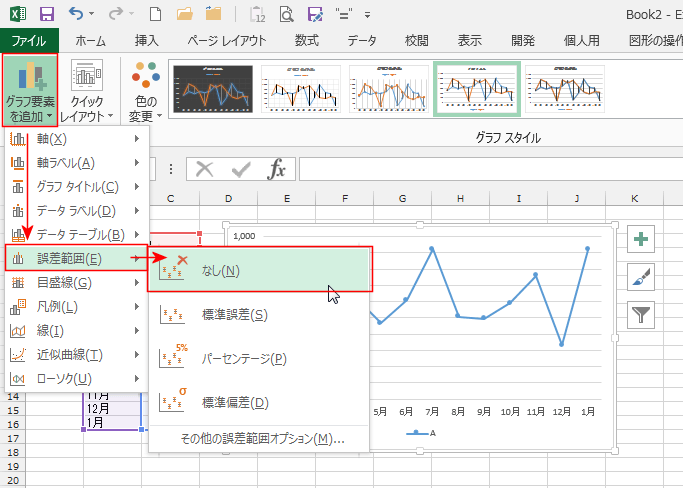Select なし(N) in error bars submenu

[260, 270]
